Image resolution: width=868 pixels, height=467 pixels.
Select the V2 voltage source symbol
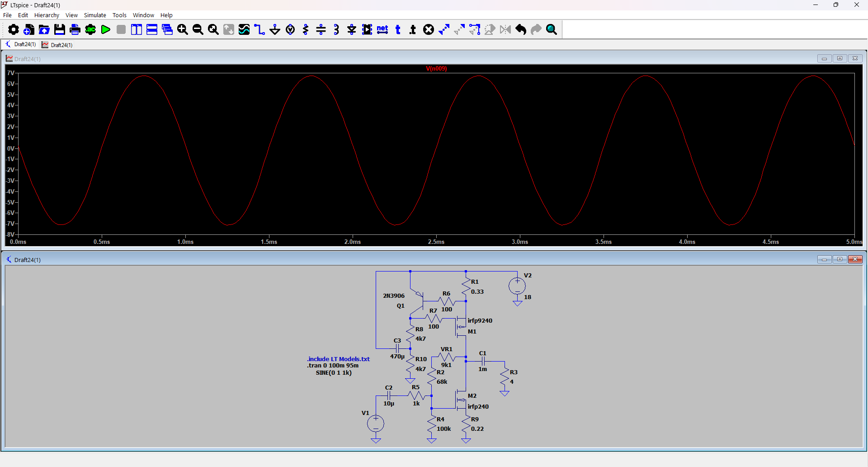coord(517,286)
